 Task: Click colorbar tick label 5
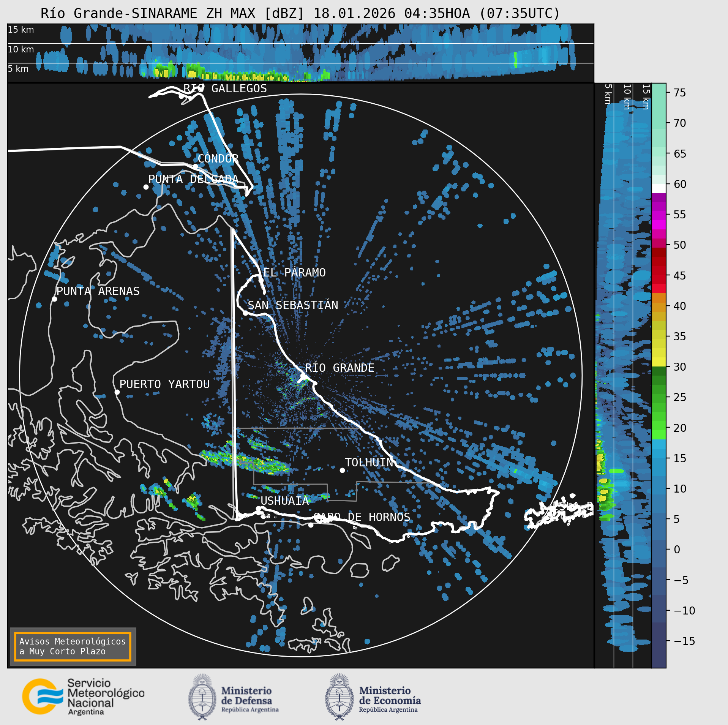click(677, 519)
